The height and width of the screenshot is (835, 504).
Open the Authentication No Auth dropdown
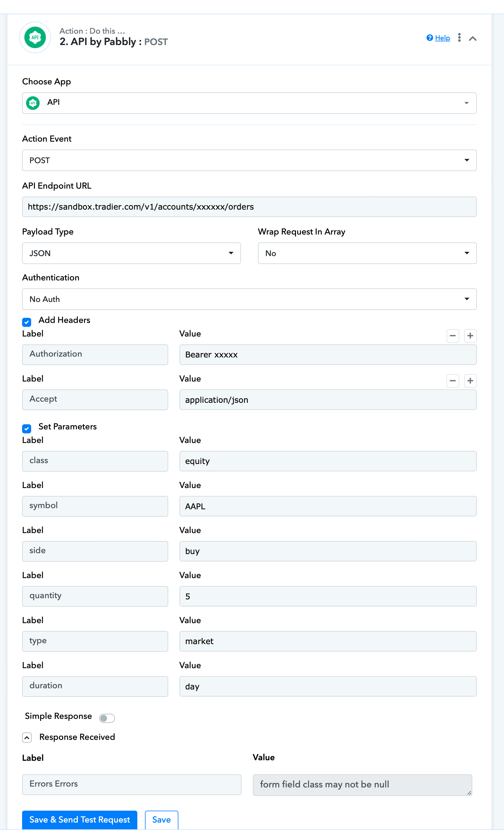click(x=249, y=299)
